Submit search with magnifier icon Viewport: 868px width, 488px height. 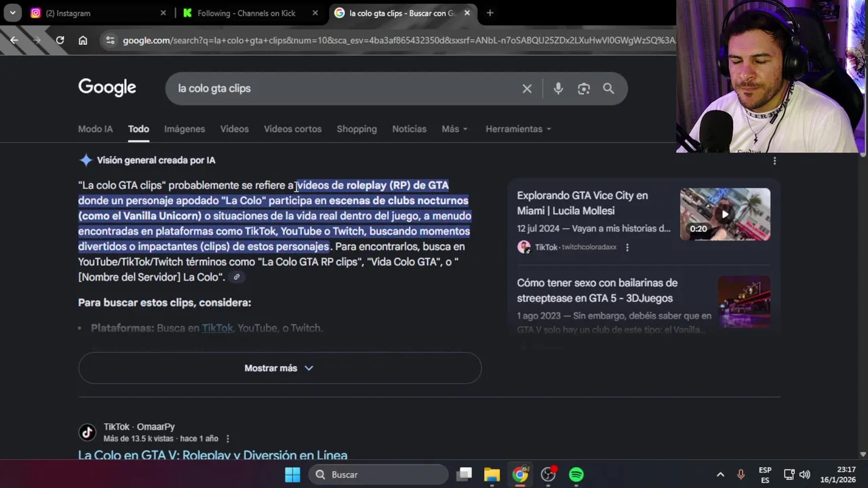pos(608,89)
